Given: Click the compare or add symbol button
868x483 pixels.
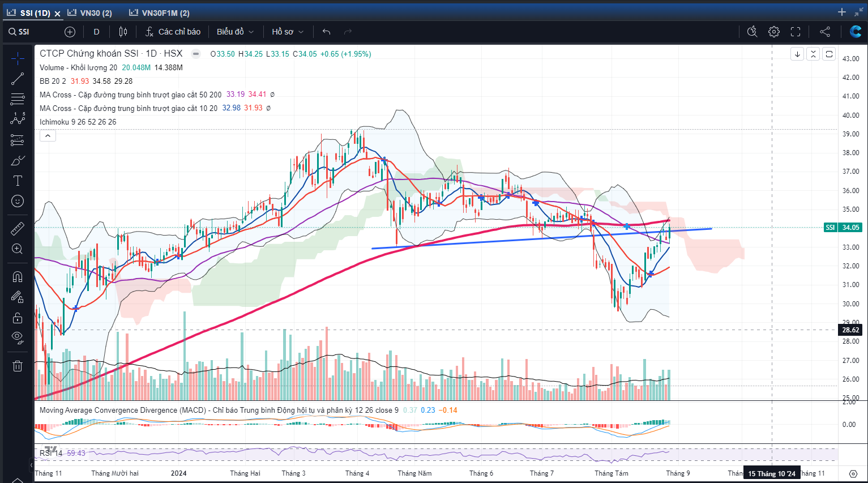Looking at the screenshot, I should [70, 32].
